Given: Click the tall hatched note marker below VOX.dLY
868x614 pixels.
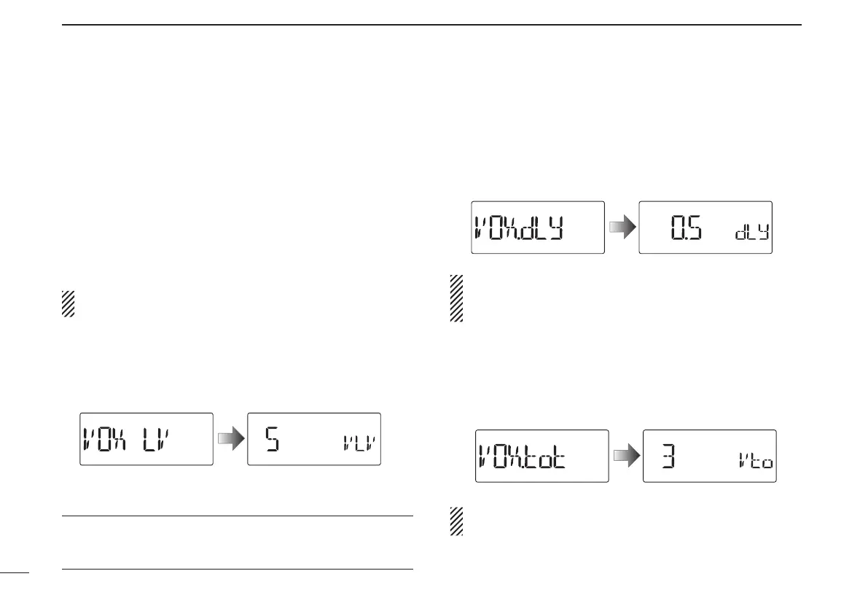Looking at the screenshot, I should pos(456,298).
